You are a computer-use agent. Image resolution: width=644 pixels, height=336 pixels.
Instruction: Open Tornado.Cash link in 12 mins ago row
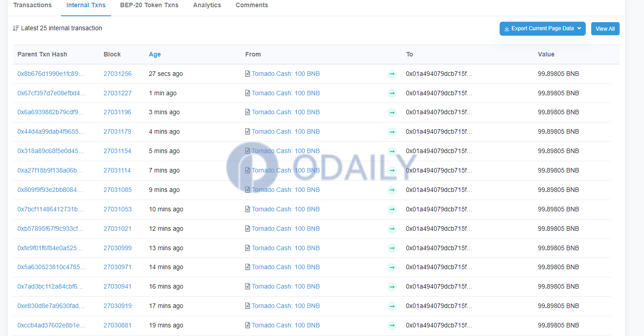286,229
